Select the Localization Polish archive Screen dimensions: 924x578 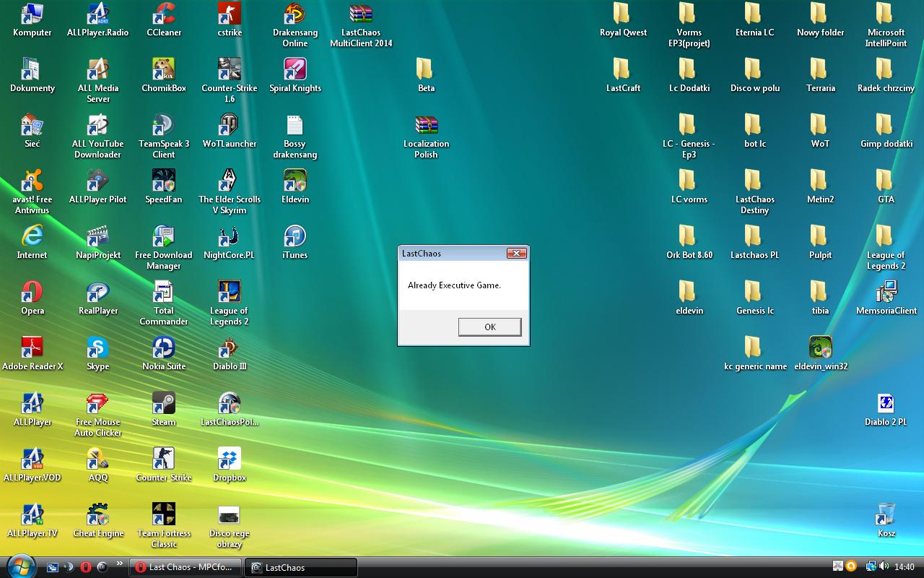pos(426,137)
